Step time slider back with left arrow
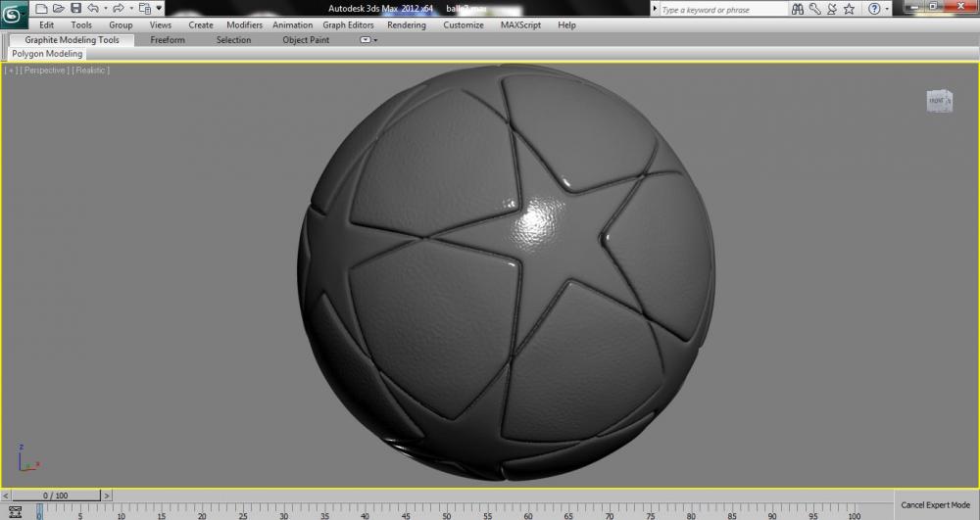The width and height of the screenshot is (980, 520). pyautogui.click(x=6, y=496)
